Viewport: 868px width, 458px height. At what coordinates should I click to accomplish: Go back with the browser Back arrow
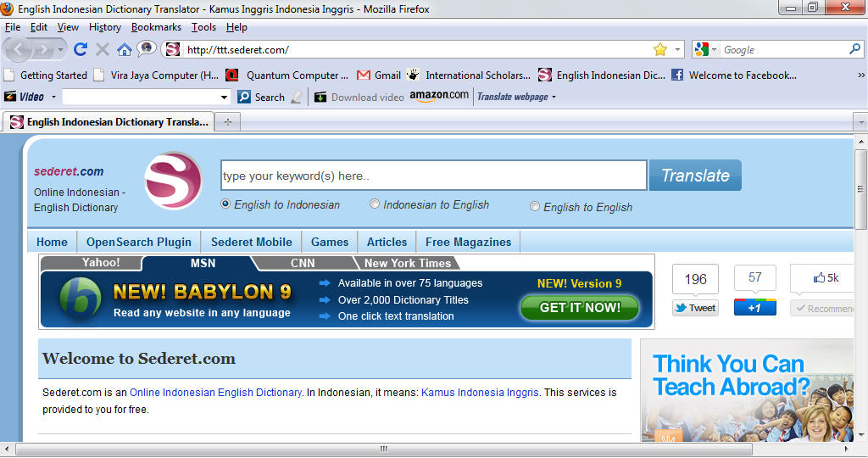(x=18, y=50)
